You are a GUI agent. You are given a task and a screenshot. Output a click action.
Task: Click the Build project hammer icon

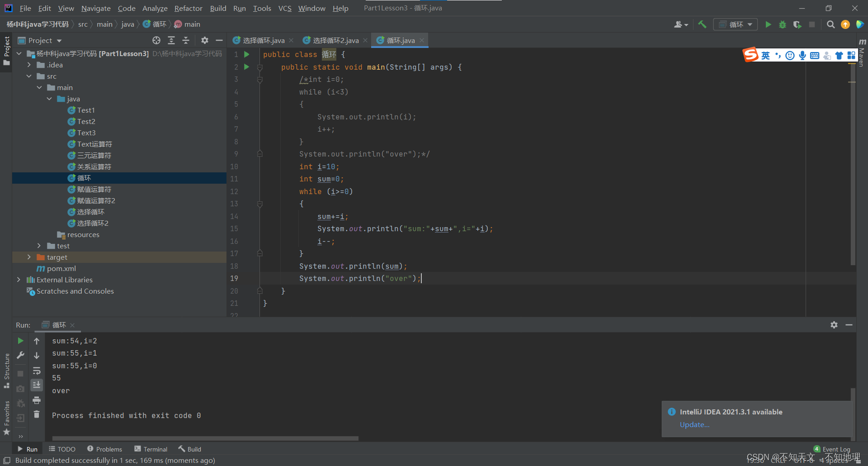tap(702, 24)
